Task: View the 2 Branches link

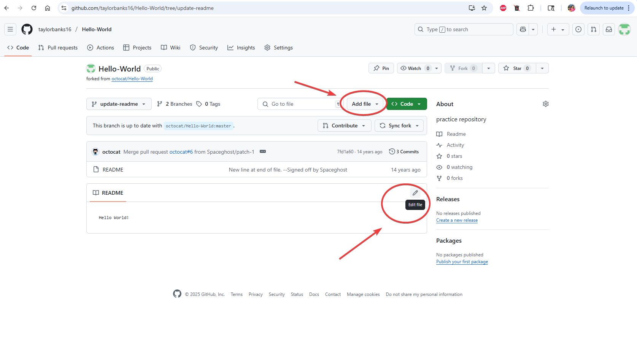Action: pyautogui.click(x=175, y=104)
